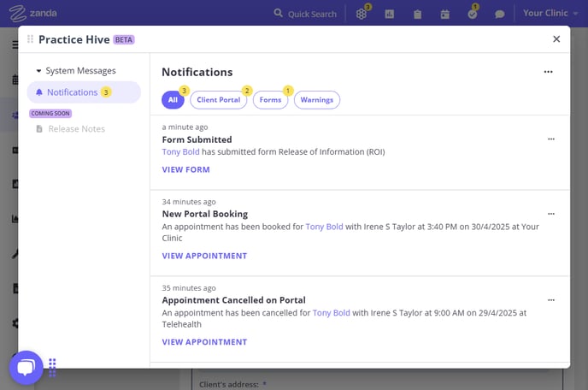Open the calendar icon in header
Image resolution: width=588 pixels, height=390 pixels.
444,15
